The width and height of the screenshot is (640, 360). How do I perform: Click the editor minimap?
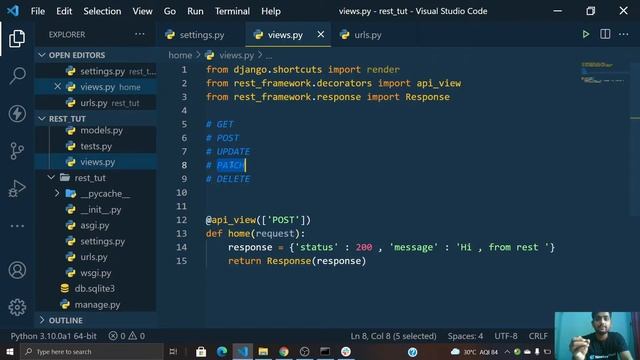pos(603,73)
